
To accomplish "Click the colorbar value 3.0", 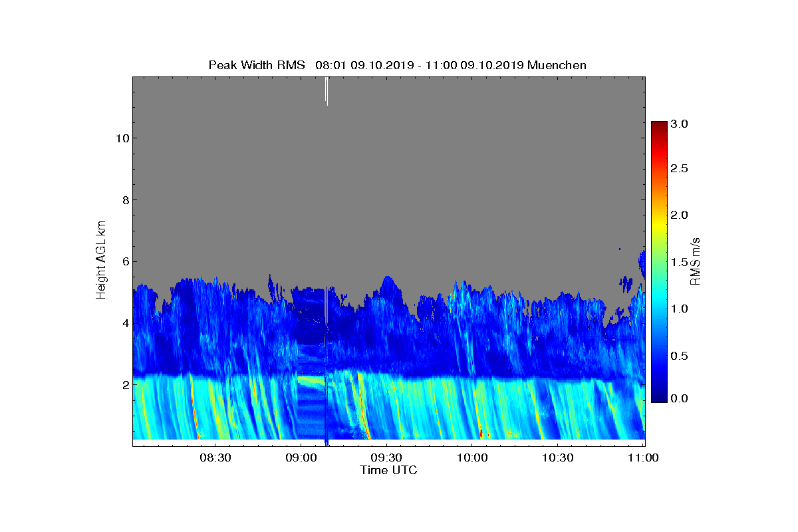I will 679,124.
